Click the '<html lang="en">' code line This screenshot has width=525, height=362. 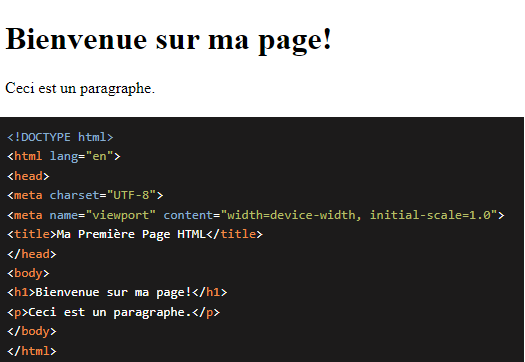(64, 157)
